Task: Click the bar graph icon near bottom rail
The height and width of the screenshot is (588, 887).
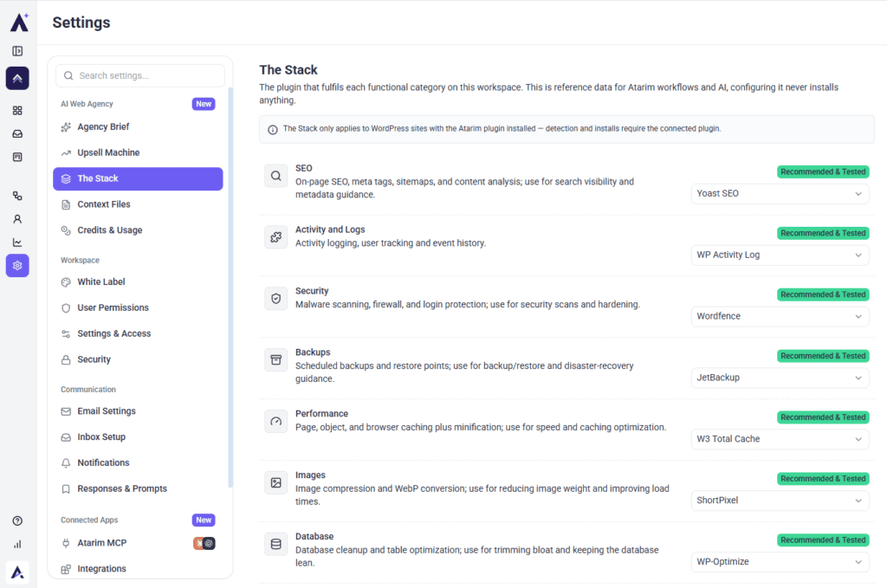Action: coord(17,545)
